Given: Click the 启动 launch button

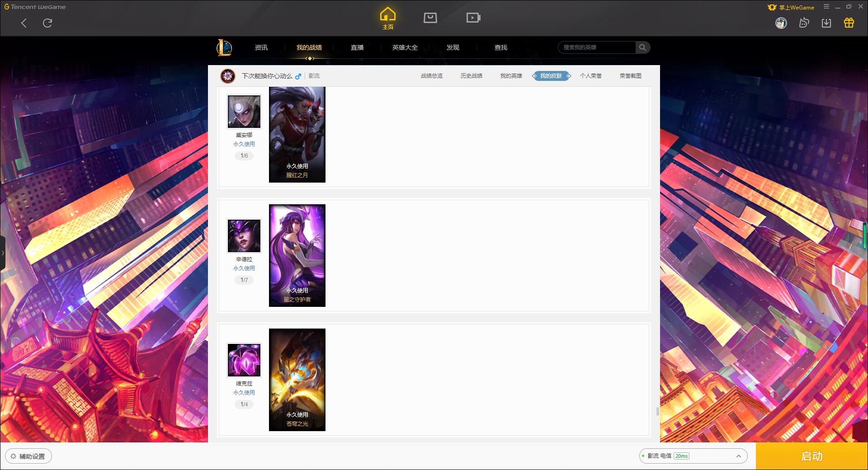Looking at the screenshot, I should tap(811, 456).
